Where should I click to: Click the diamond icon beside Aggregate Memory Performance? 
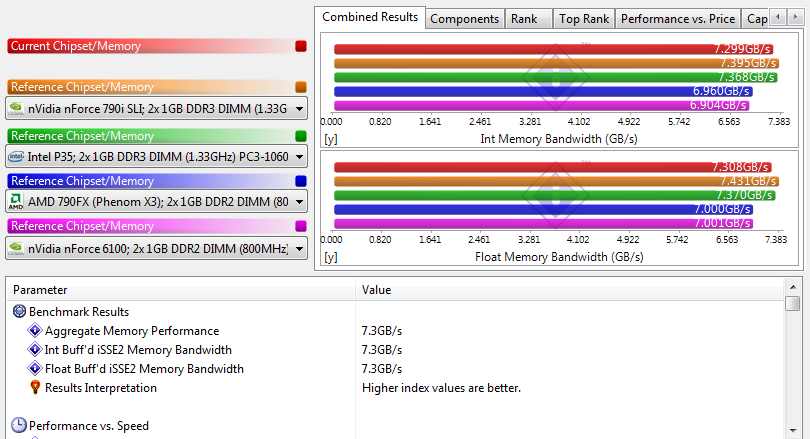[x=35, y=330]
